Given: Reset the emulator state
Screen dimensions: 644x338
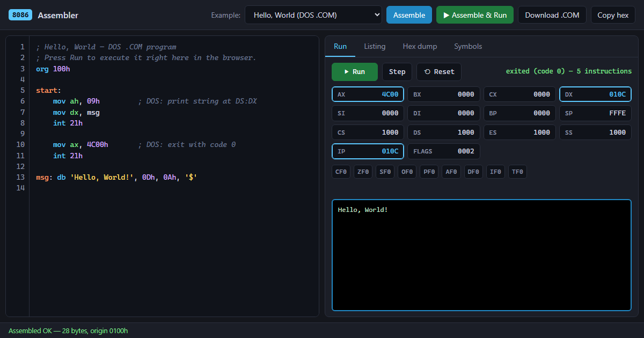Looking at the screenshot, I should click(439, 72).
